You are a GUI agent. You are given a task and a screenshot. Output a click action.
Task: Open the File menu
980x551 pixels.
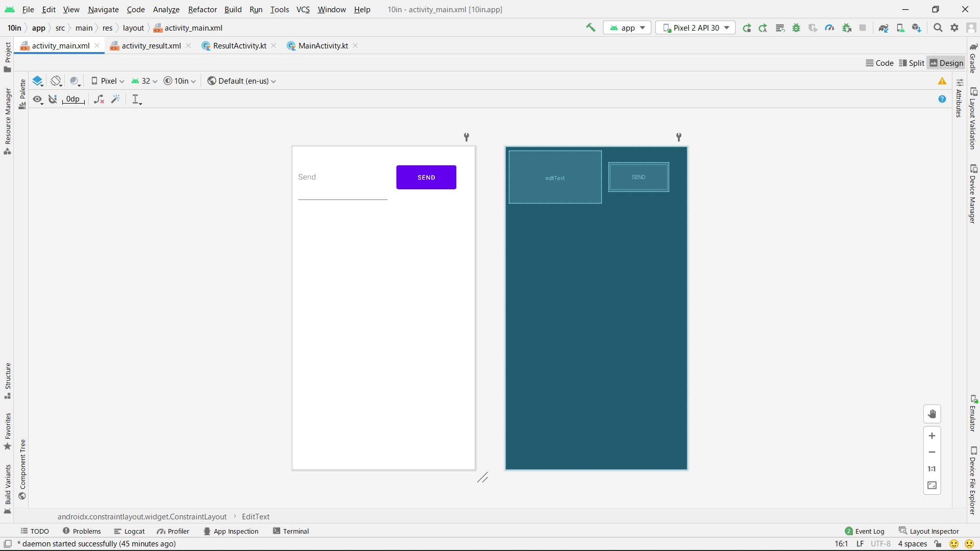(x=28, y=10)
